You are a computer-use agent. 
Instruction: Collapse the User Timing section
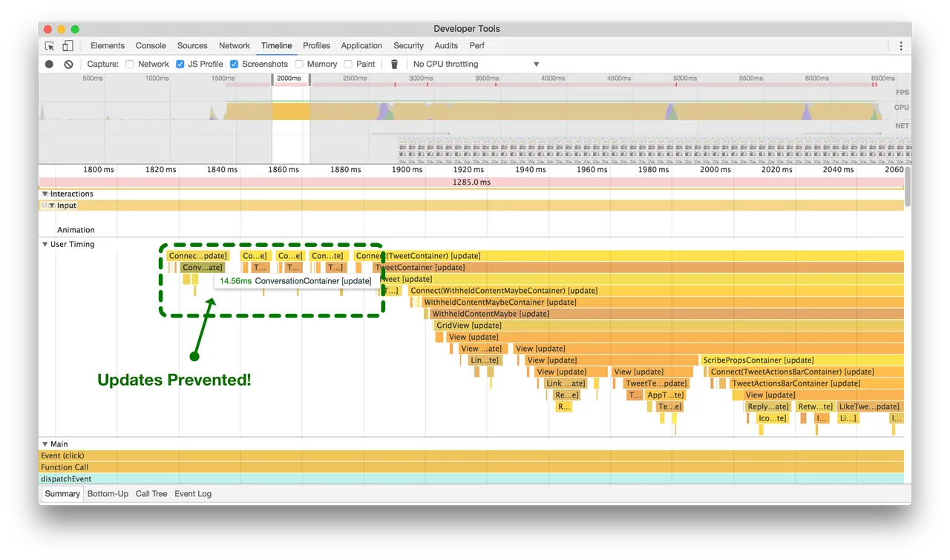tap(45, 244)
